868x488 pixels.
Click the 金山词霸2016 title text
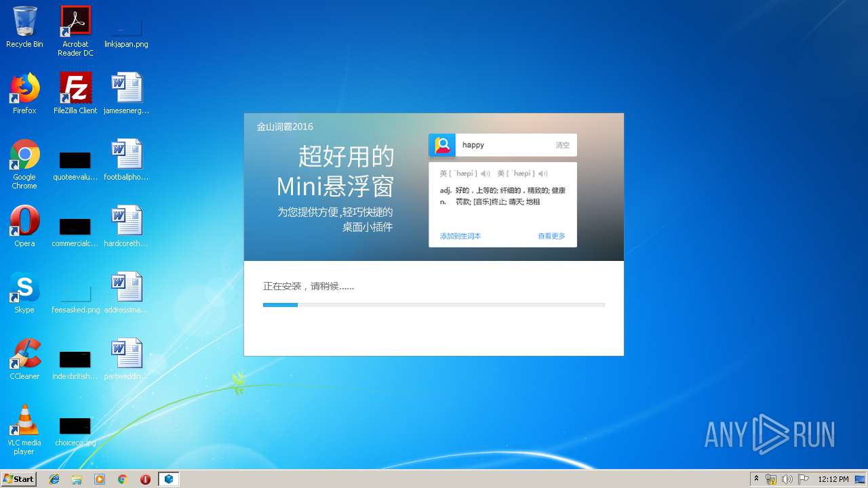click(285, 127)
